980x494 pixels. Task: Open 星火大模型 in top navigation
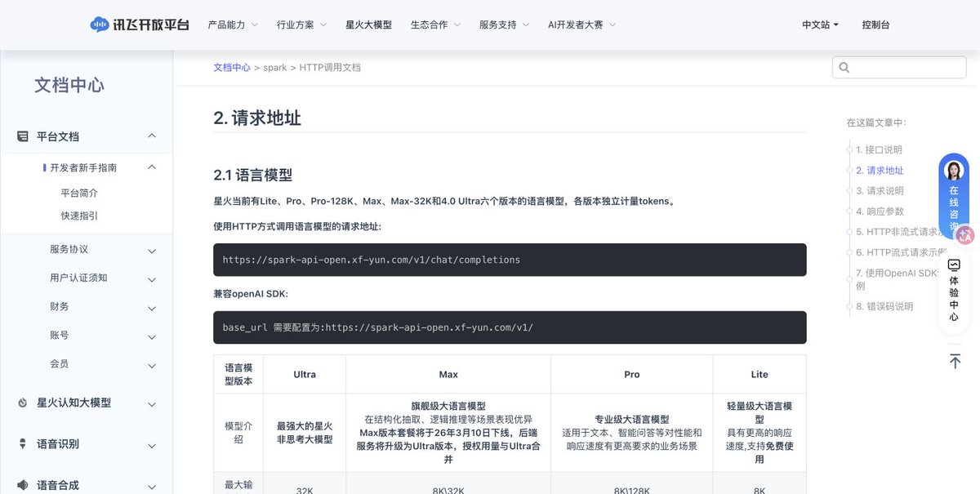pos(368,24)
